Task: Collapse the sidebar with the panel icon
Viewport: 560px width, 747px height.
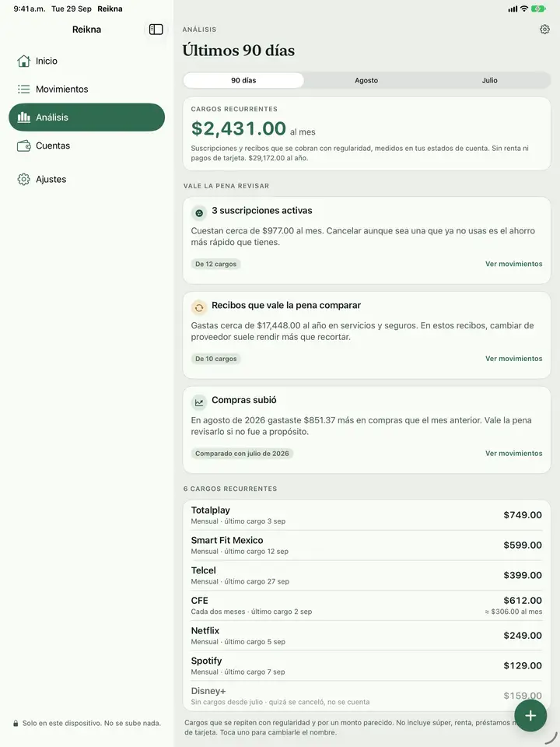Action: pos(156,30)
